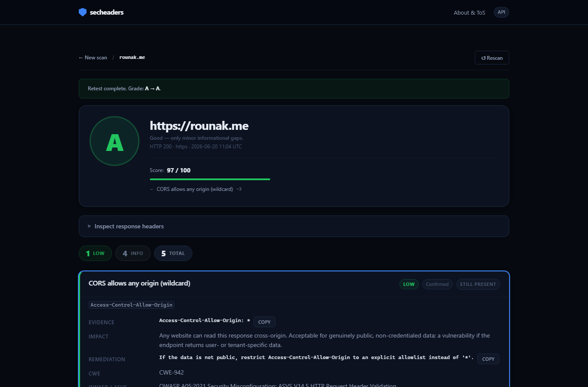Click the secheaders shield logo icon
588x387 pixels.
coord(83,12)
